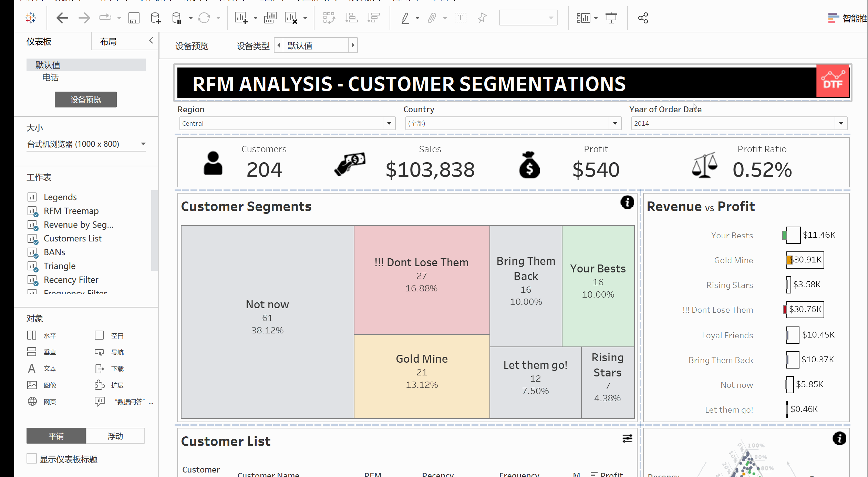Select the 平铺 flat layout button
868x477 pixels.
coord(56,436)
